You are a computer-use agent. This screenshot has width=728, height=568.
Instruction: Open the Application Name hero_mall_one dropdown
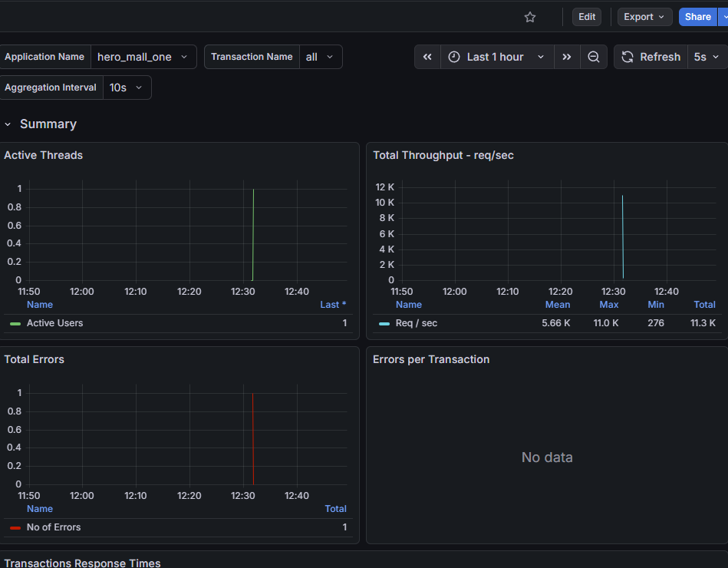click(143, 57)
